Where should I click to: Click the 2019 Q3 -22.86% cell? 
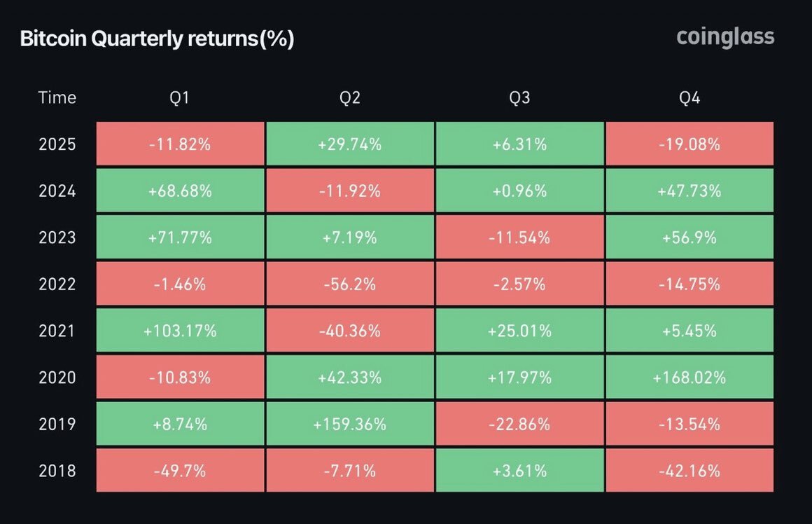(x=519, y=424)
